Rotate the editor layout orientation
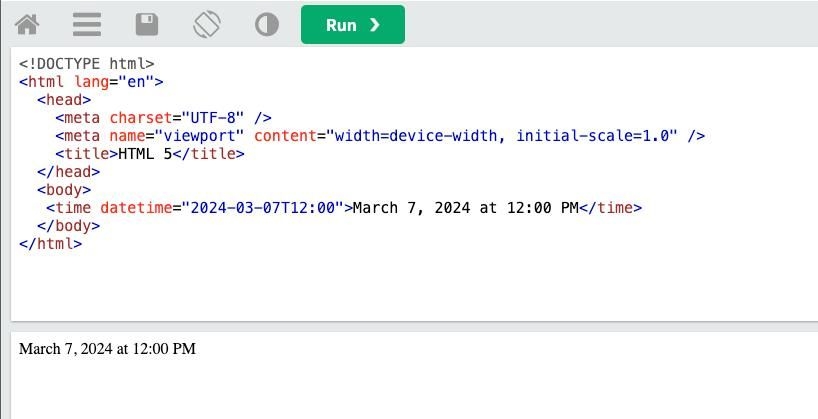Image resolution: width=818 pixels, height=419 pixels. click(207, 25)
